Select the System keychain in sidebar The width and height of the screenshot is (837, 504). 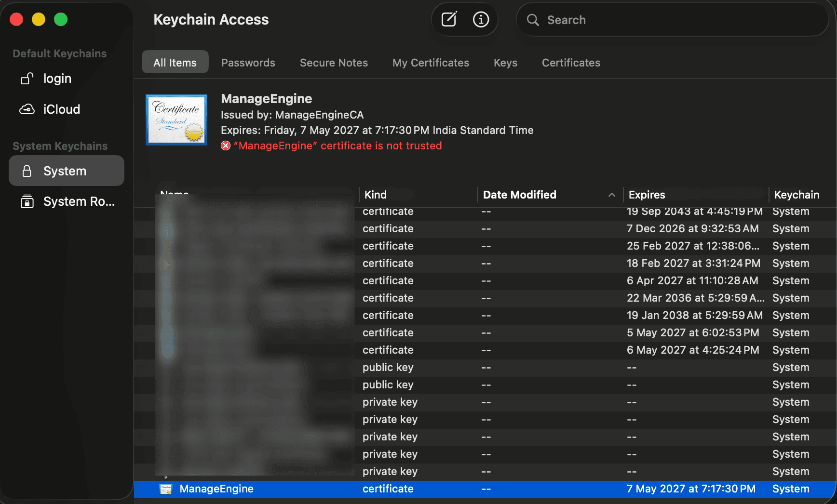tap(67, 171)
